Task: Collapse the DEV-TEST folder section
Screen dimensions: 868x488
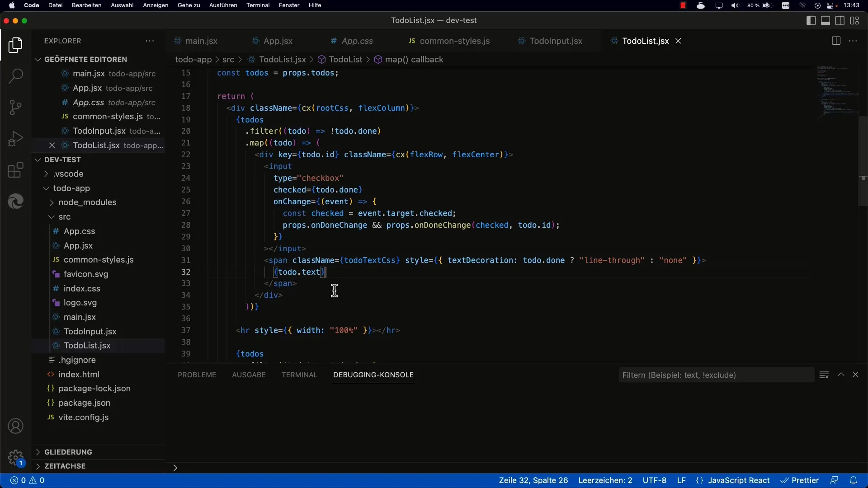Action: [62, 160]
